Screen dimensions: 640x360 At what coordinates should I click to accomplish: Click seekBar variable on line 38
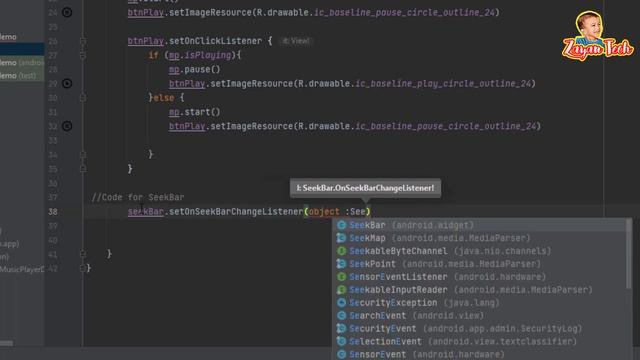click(x=146, y=212)
